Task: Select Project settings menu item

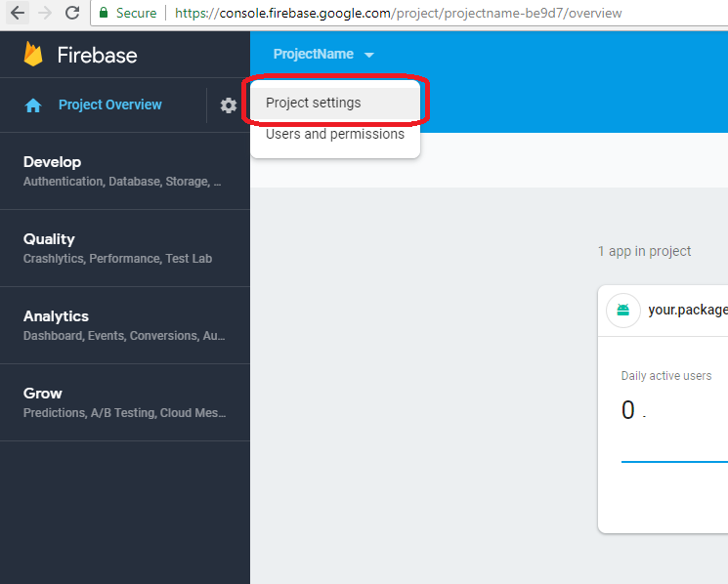Action: pyautogui.click(x=314, y=103)
